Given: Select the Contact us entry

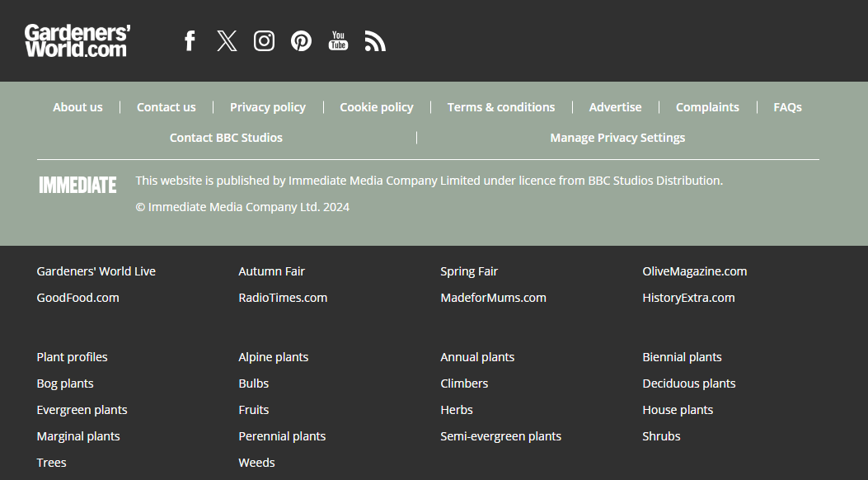Looking at the screenshot, I should 166,106.
